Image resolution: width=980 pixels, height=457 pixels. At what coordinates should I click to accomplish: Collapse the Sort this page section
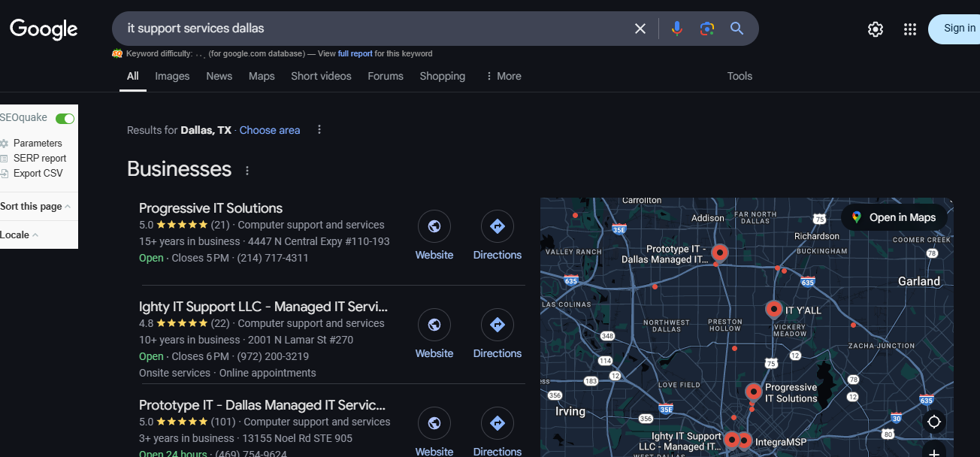point(35,206)
